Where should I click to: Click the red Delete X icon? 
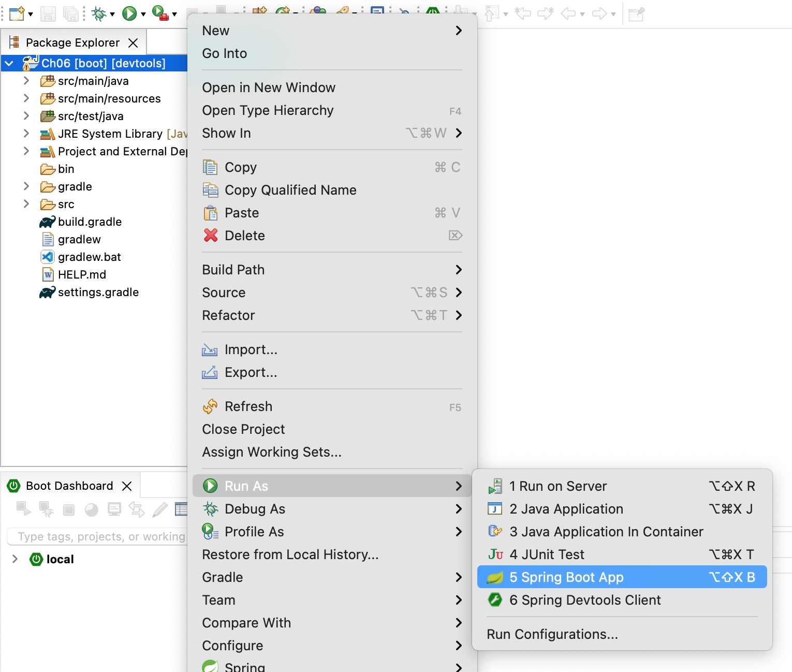pos(210,236)
